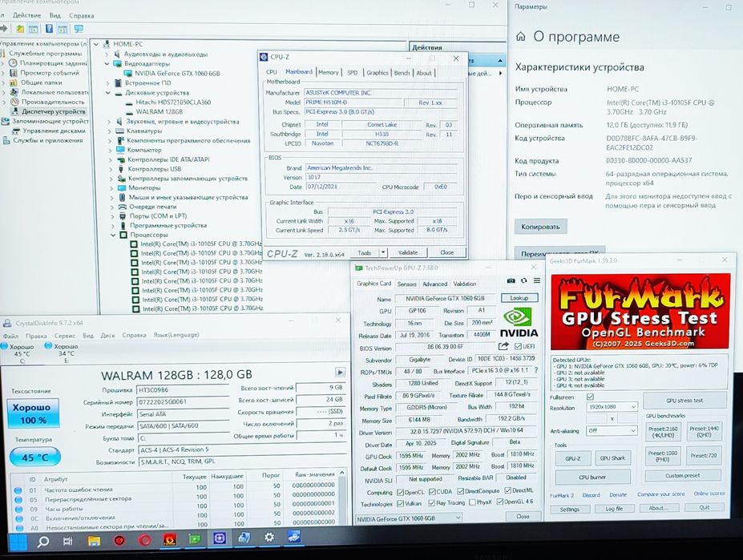Screen dimensions: 743x560
Task: Click the home icon in Settings window
Action: pos(521,37)
